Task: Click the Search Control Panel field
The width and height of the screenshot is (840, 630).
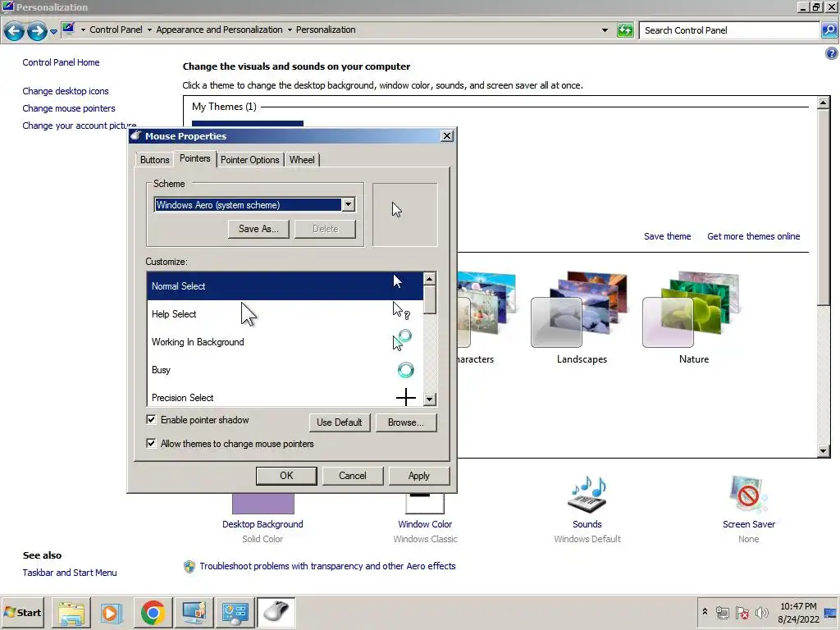Action: point(729,30)
